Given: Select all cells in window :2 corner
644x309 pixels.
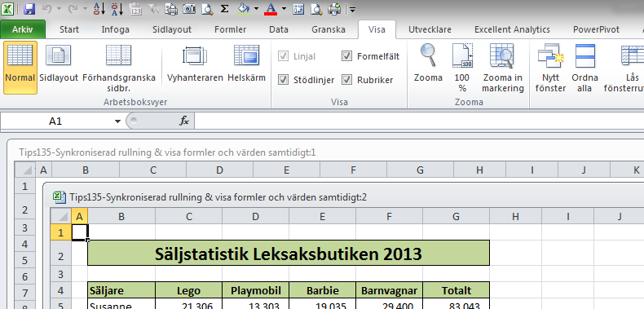Looking at the screenshot, I should pyautogui.click(x=61, y=216).
